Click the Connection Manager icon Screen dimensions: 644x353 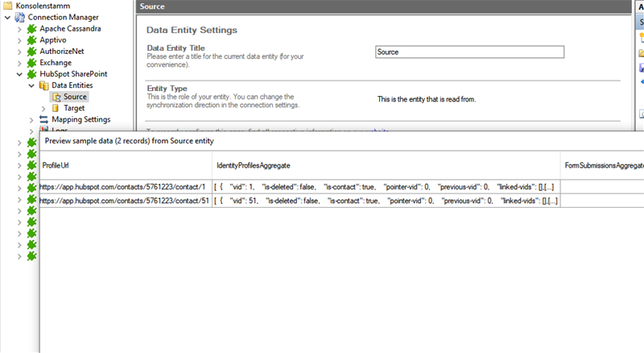[x=20, y=17]
